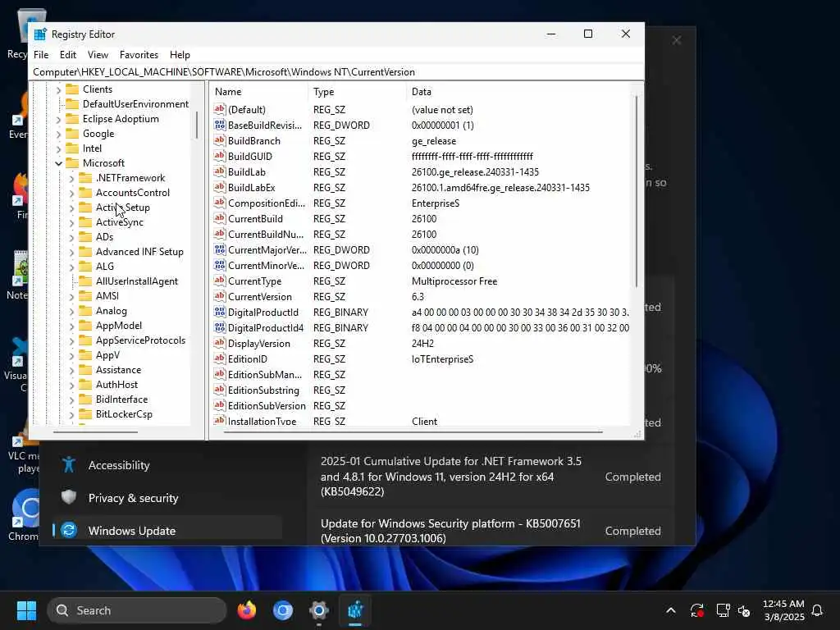The width and height of the screenshot is (840, 630).
Task: Show hidden system tray icons
Action: 671,610
